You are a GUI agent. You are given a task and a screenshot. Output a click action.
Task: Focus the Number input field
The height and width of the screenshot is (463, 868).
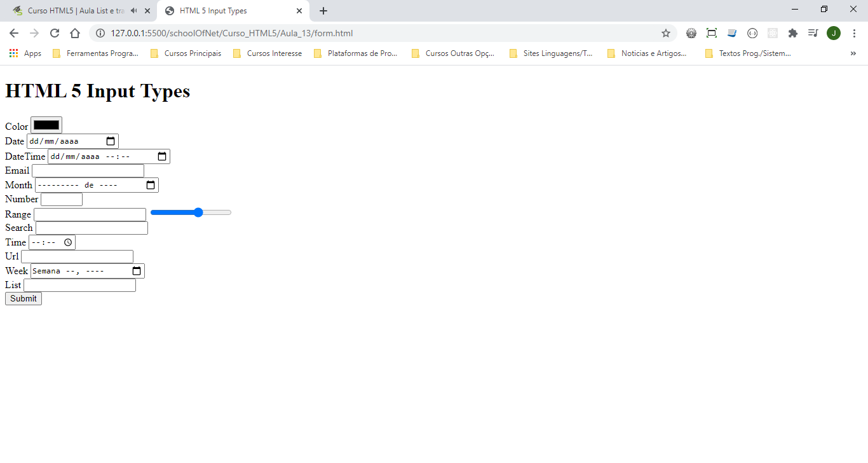(62, 199)
